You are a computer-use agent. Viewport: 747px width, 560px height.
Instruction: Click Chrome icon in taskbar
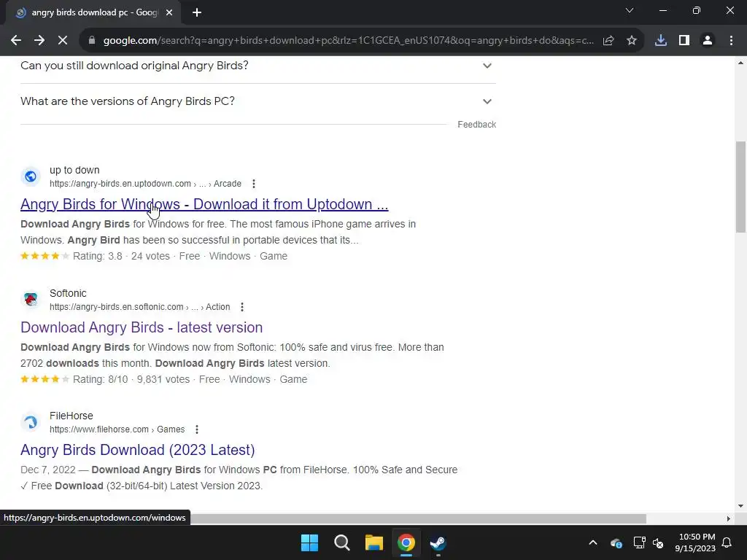406,542
